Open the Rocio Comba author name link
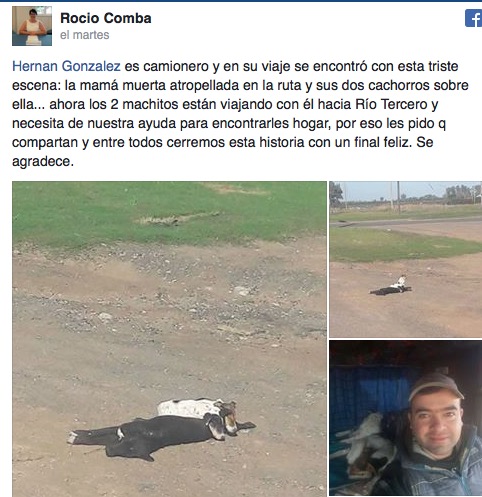 coord(106,18)
